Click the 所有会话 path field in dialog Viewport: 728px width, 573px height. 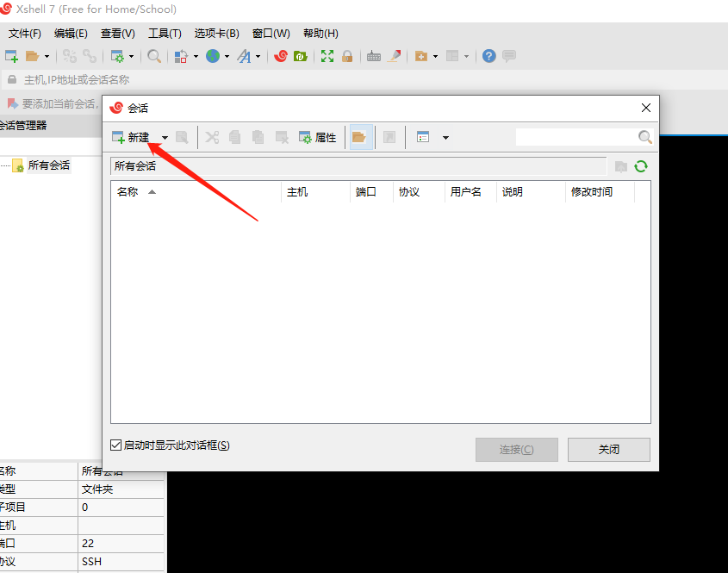(x=358, y=166)
